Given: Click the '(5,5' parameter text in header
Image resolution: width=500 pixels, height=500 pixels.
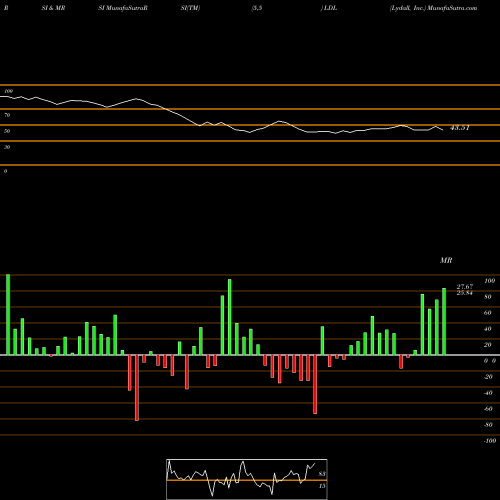Looking at the screenshot, I should [x=257, y=8].
